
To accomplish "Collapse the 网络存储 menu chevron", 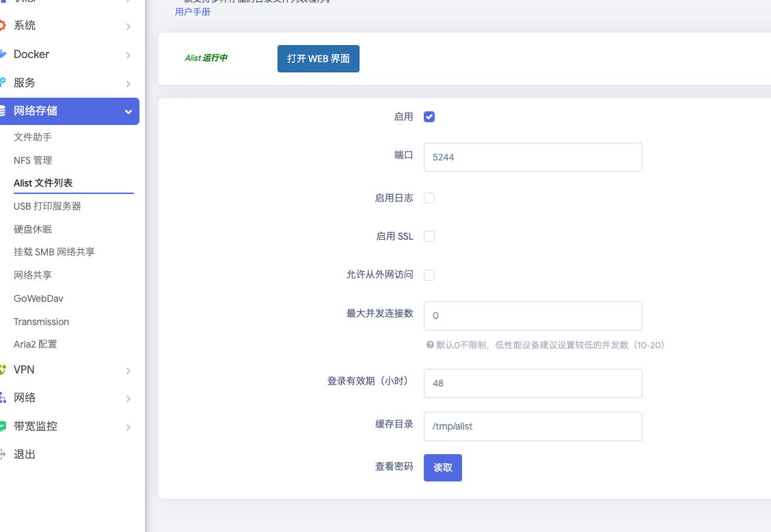I will pyautogui.click(x=128, y=111).
